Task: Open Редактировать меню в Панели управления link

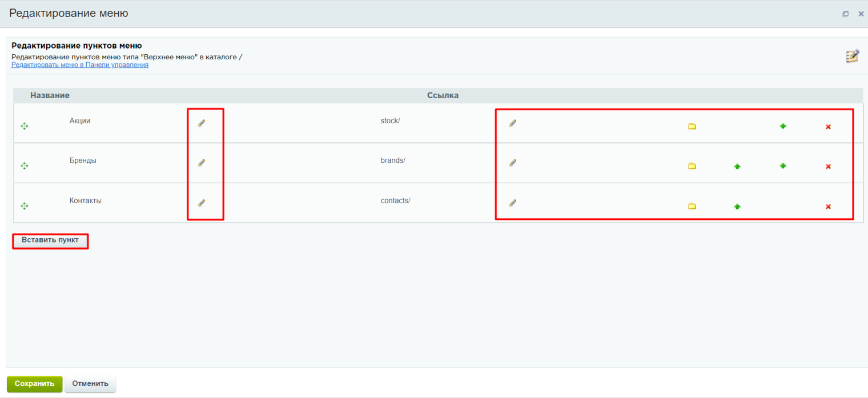Action: click(x=80, y=65)
